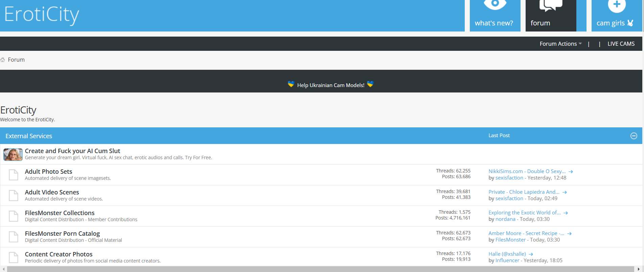
Task: Click the home breadcrumb icon
Action: pyautogui.click(x=3, y=60)
